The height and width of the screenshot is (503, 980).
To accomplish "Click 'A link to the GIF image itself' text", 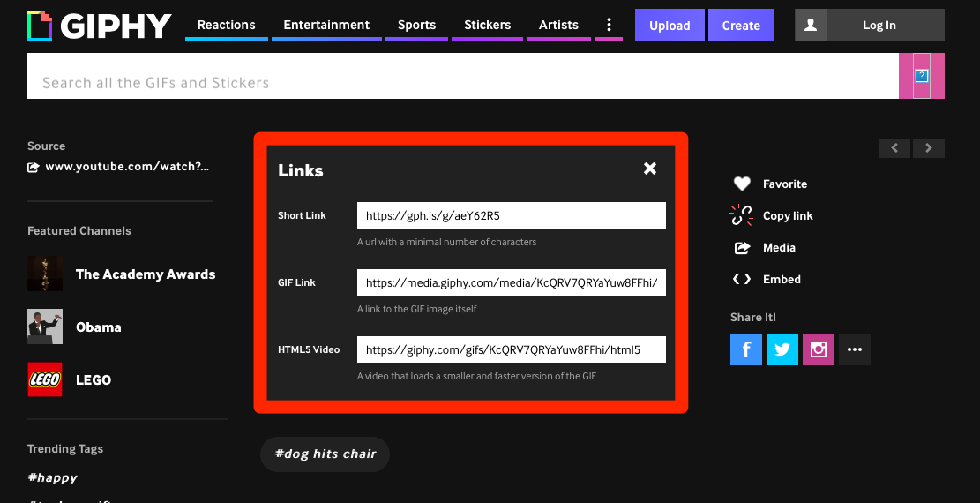I will [417, 309].
